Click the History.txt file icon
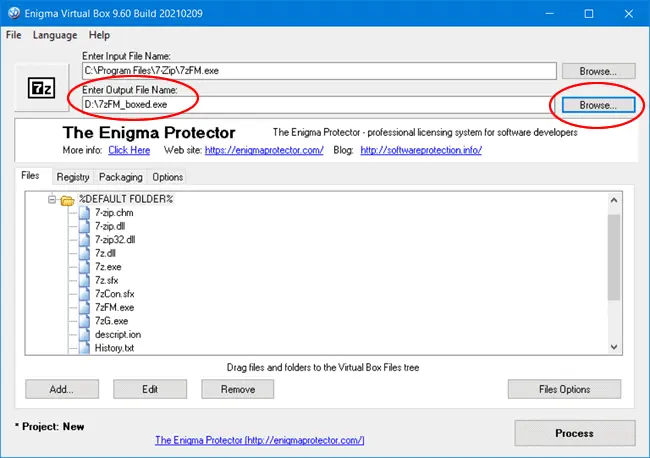The width and height of the screenshot is (650, 458). (x=84, y=346)
